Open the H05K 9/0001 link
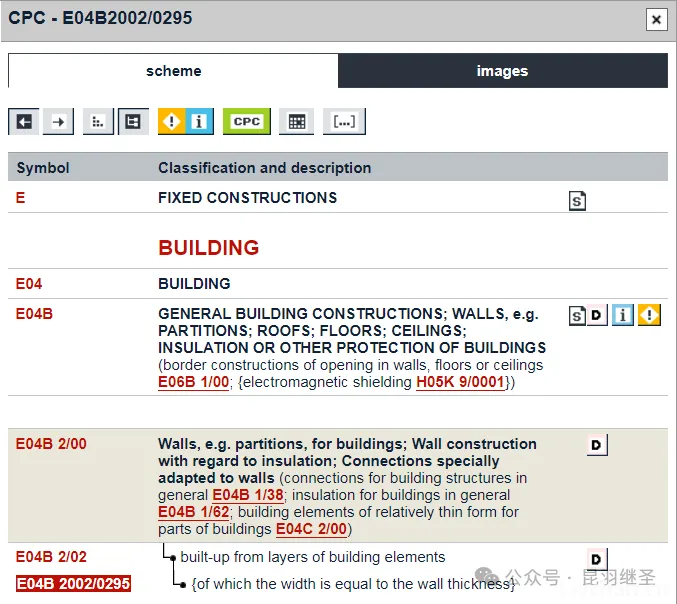Screen dimensions: 677x604 [x=461, y=382]
